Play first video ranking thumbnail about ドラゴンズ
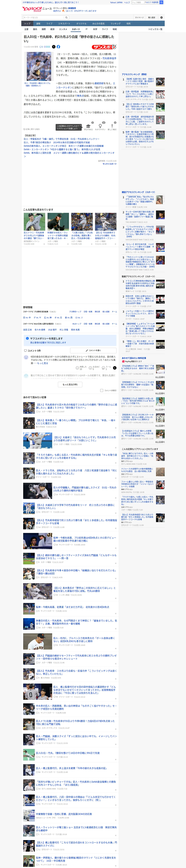 [x=160, y=284]
